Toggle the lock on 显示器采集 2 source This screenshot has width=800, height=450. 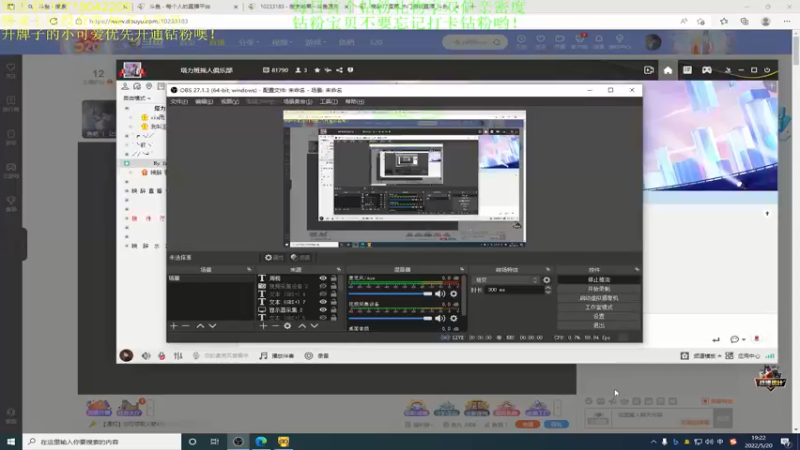point(334,310)
